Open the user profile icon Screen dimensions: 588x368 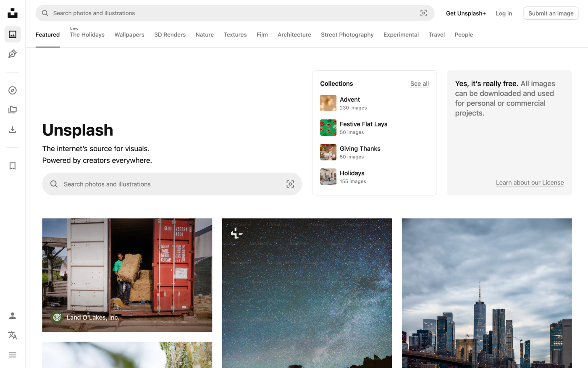point(13,316)
